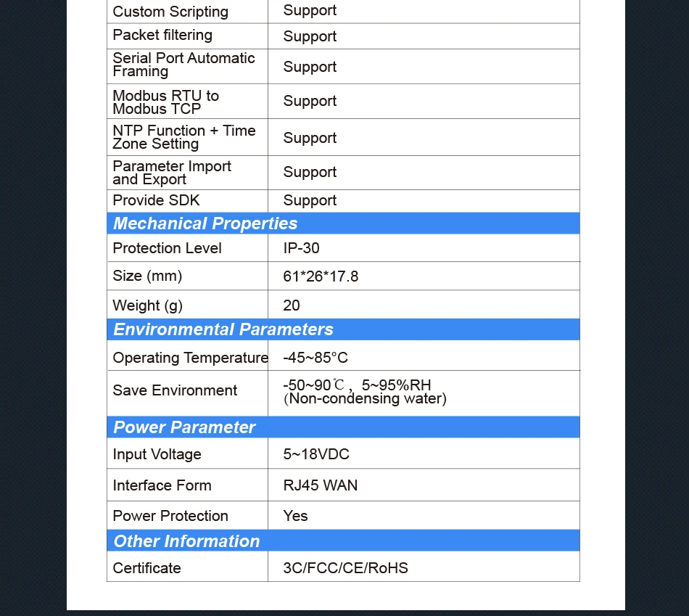Click the '5~18VDC' voltage value
This screenshot has width=689, height=616.
click(316, 453)
